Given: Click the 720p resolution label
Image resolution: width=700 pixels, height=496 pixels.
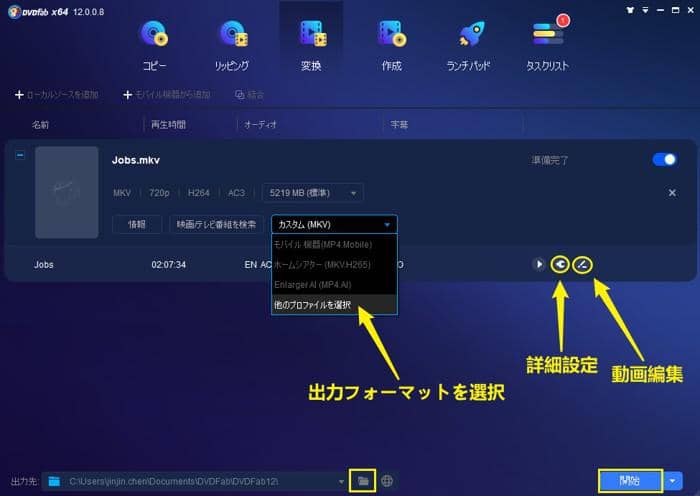Looking at the screenshot, I should [159, 193].
